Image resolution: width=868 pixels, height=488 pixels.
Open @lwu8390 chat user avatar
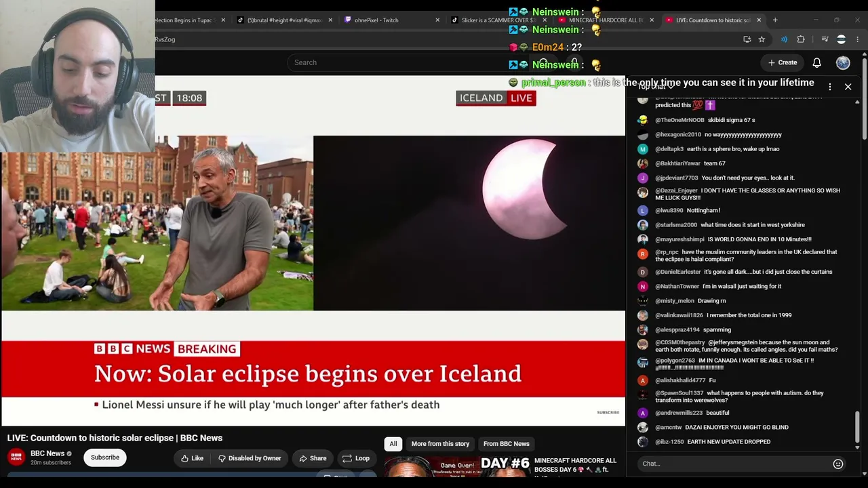click(643, 211)
